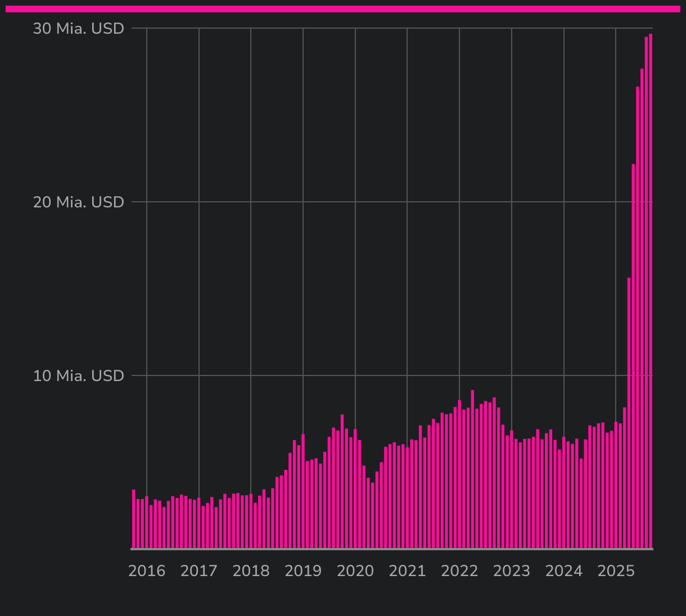Click the pink header stripe at top
The width and height of the screenshot is (686, 616).
pyautogui.click(x=343, y=9)
